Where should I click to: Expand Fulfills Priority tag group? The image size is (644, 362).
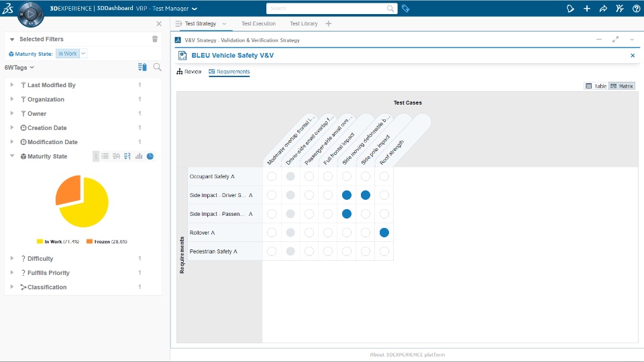12,273
